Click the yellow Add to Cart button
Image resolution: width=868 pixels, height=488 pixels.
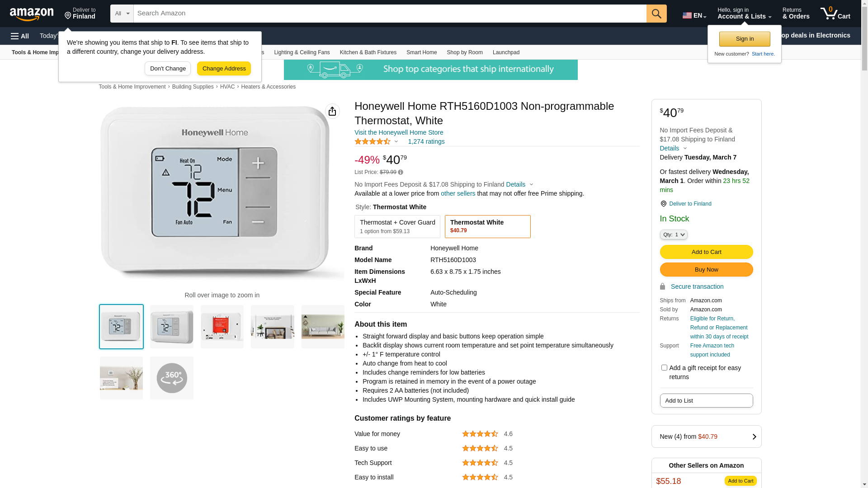point(706,252)
